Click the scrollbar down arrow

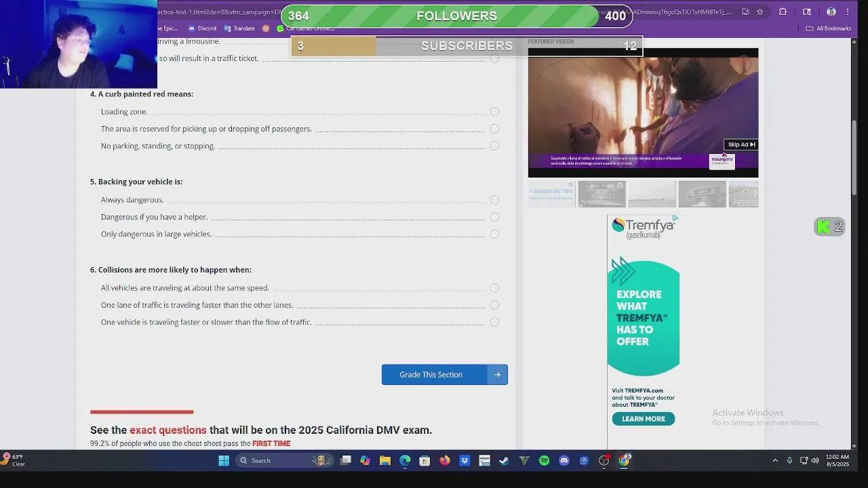pos(854,446)
